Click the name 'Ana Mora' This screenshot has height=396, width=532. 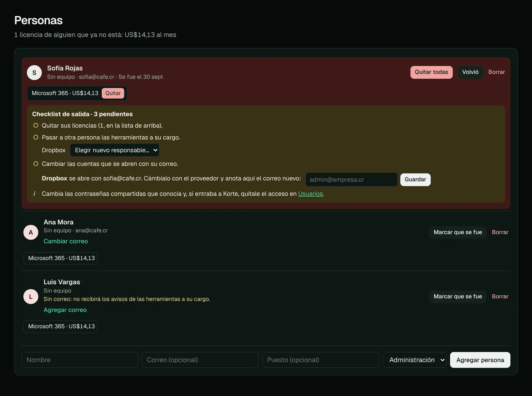click(59, 222)
